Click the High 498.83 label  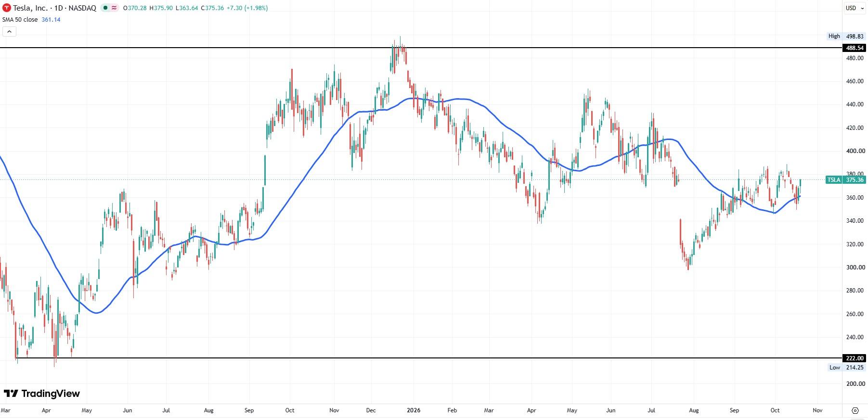(x=846, y=36)
